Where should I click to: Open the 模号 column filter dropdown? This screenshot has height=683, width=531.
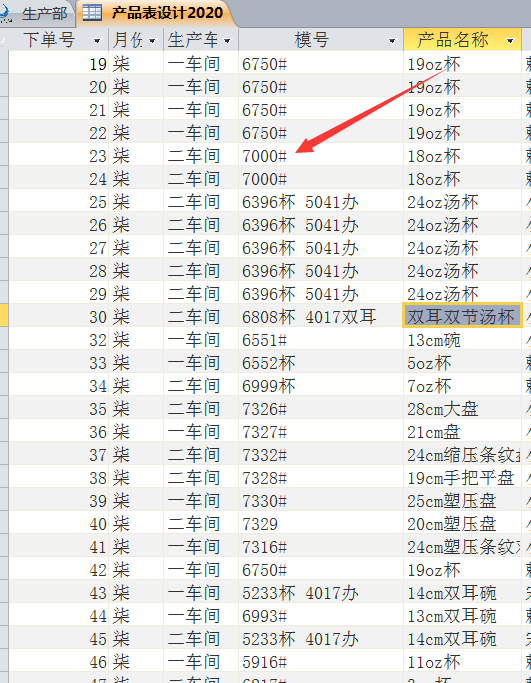click(392, 41)
